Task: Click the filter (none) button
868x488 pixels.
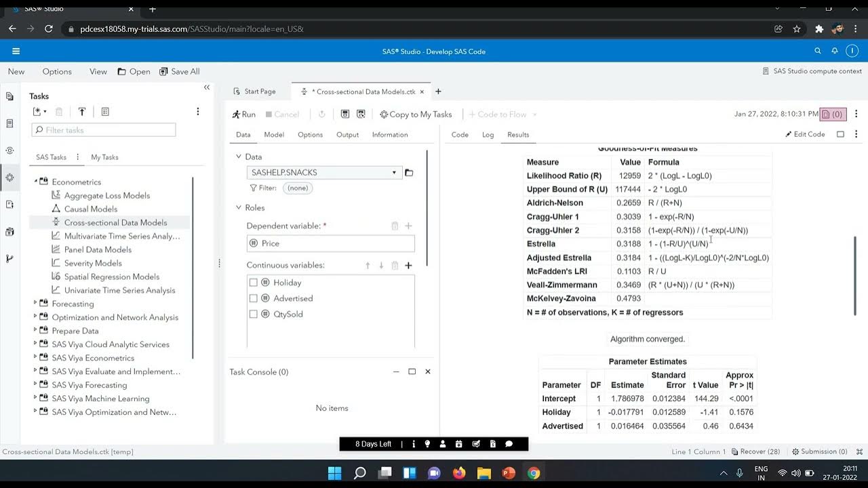Action: click(x=298, y=188)
